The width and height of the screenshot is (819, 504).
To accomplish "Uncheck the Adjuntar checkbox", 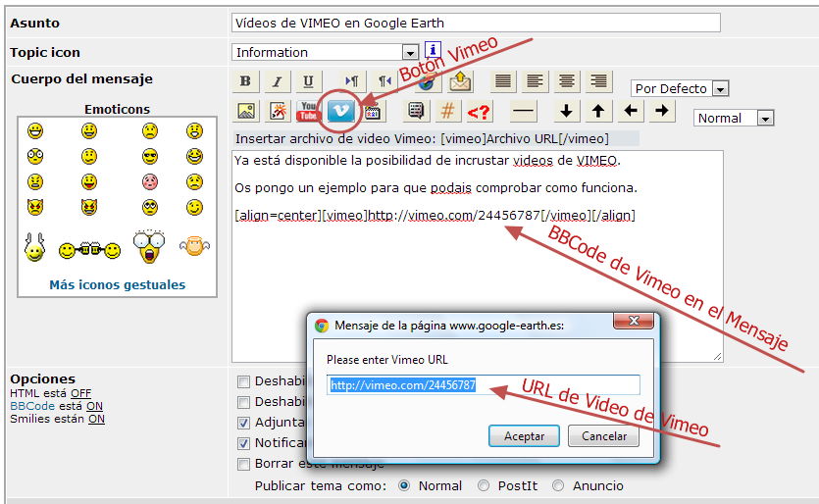I will tap(243, 423).
